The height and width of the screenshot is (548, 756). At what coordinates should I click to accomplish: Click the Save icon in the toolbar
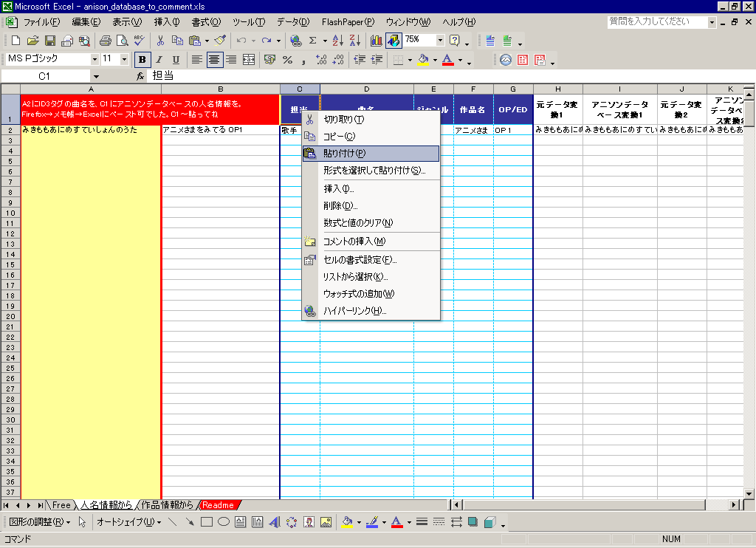coord(50,41)
